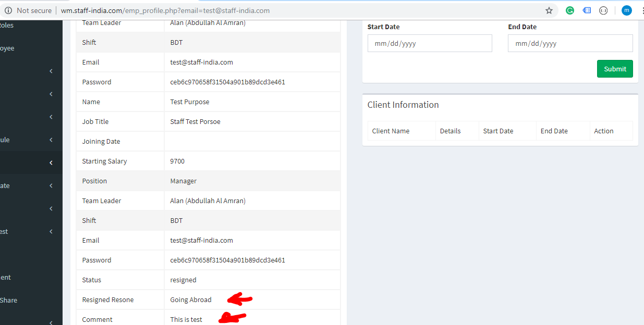Open the Share sidebar menu item
This screenshot has width=644, height=325.
(x=9, y=300)
